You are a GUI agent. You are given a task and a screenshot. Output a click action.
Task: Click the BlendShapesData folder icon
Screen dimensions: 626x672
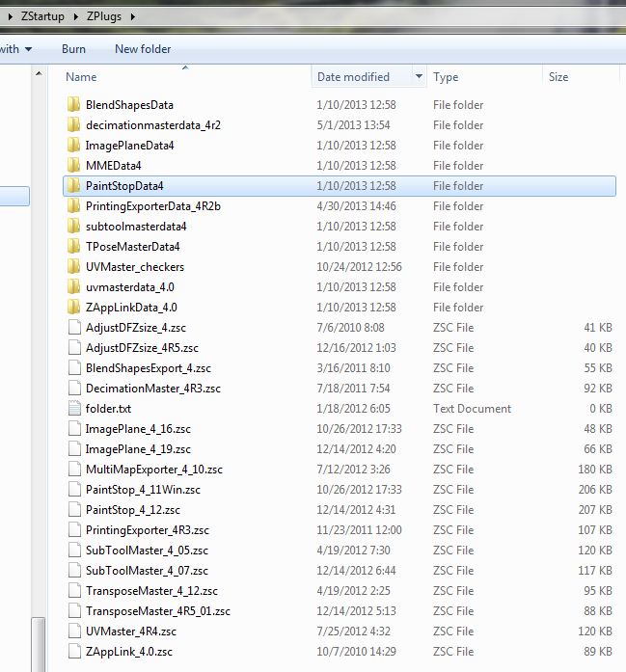point(73,104)
